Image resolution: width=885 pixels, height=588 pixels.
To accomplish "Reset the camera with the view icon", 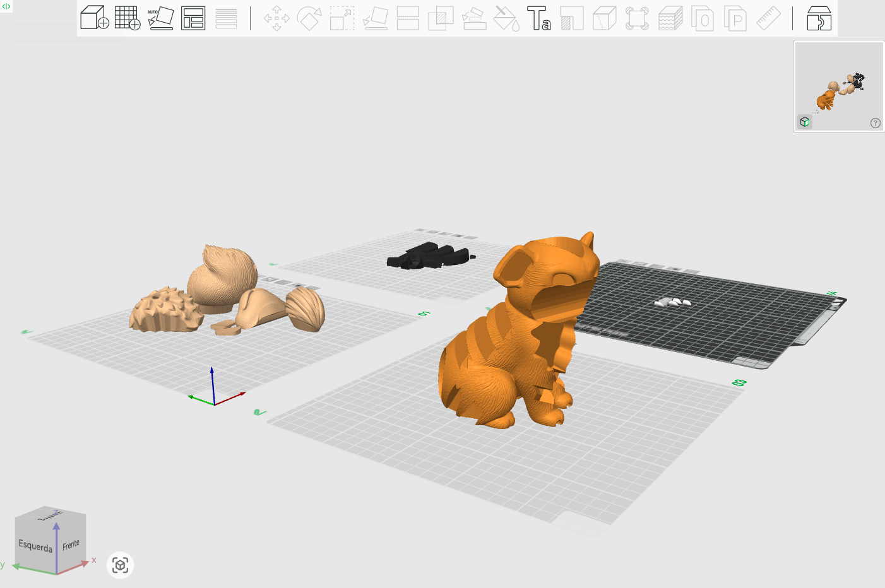I will coord(120,565).
